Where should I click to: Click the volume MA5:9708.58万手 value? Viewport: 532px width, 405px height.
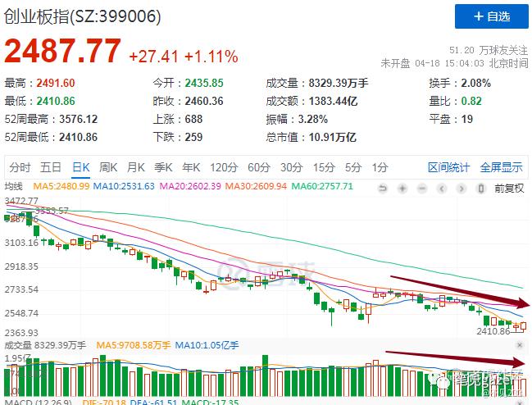[134, 345]
